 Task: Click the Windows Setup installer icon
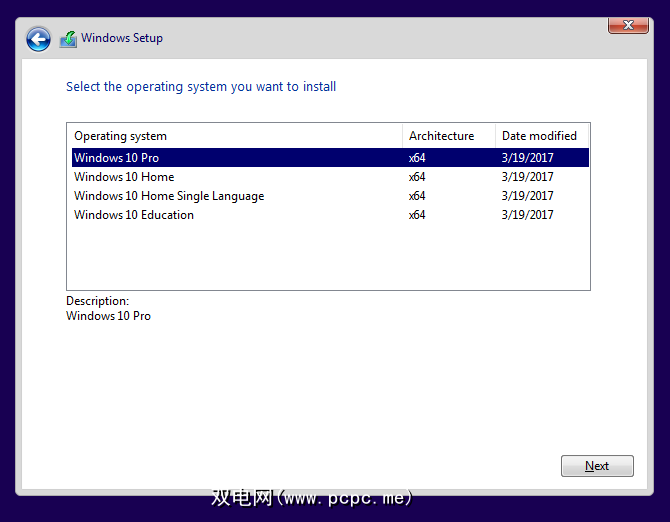pos(68,39)
